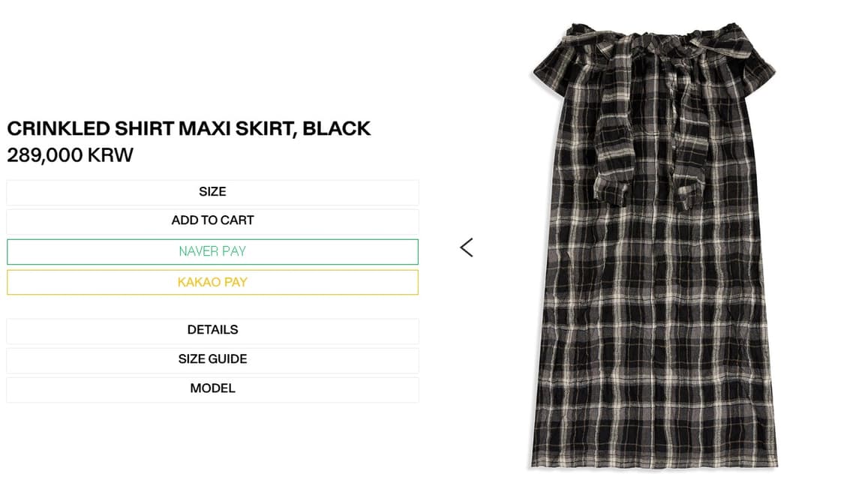
Task: Click the KRW currency label
Action: click(110, 155)
